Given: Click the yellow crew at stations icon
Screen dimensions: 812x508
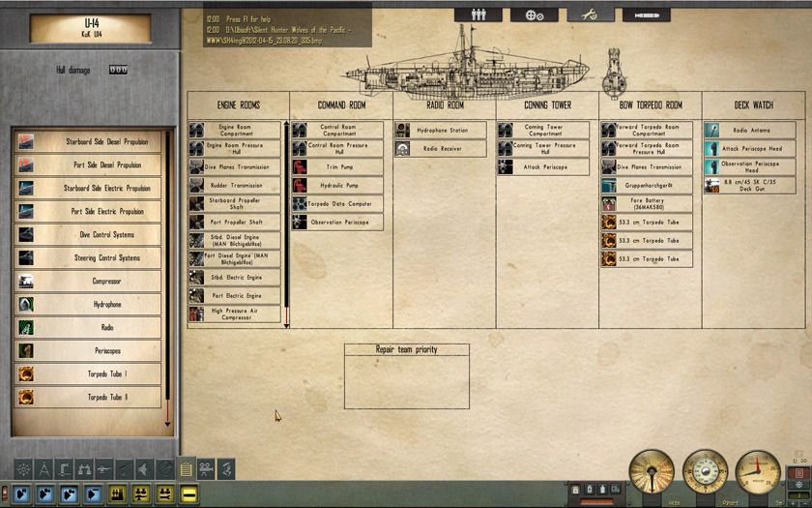Looking at the screenshot, I should pos(117,494).
